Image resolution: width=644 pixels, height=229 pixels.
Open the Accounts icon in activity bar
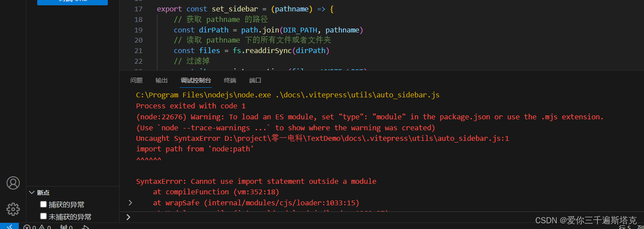pos(13,183)
